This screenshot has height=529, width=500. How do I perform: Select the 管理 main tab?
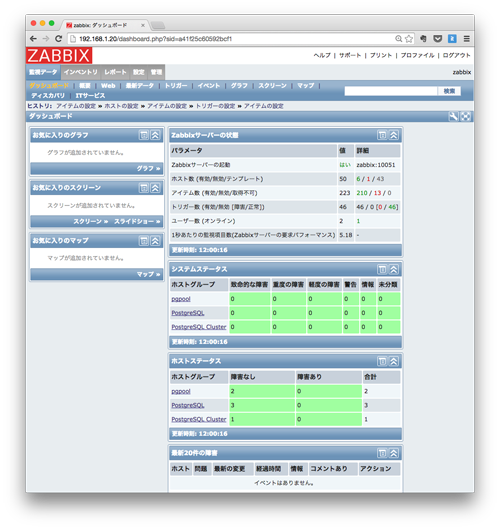[x=156, y=72]
